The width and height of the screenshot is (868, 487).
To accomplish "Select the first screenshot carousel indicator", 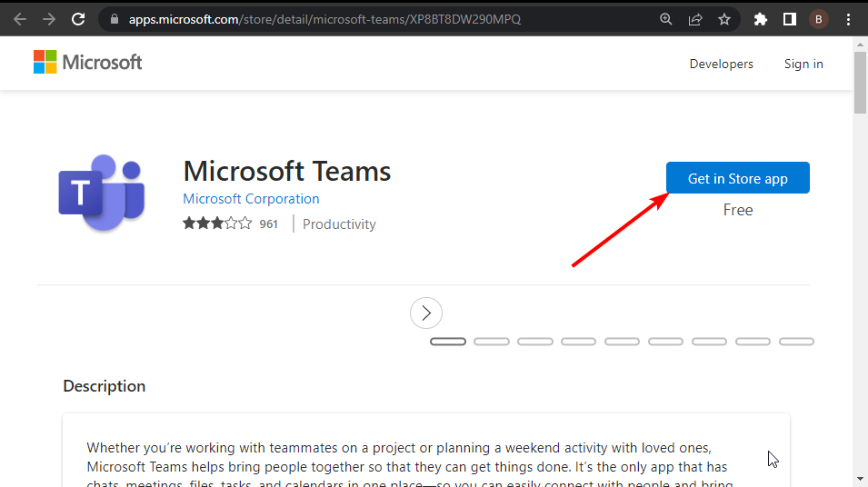I will pos(448,342).
